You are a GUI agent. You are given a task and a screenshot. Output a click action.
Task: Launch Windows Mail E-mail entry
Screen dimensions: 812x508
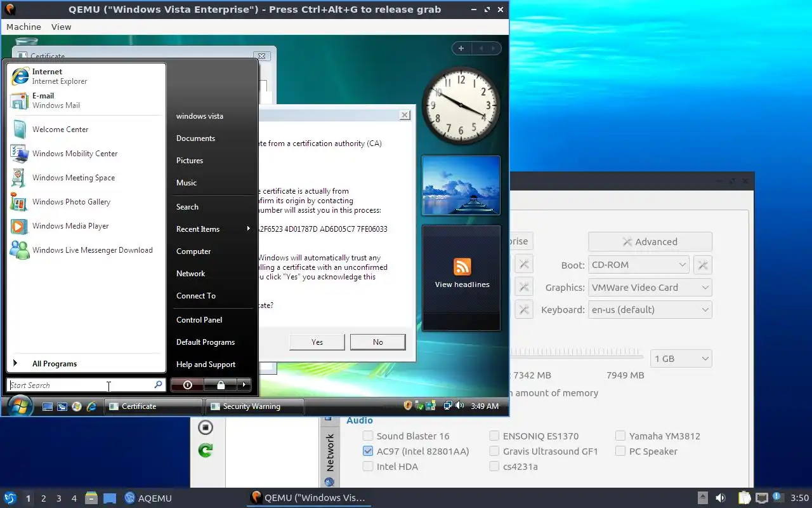coord(86,100)
